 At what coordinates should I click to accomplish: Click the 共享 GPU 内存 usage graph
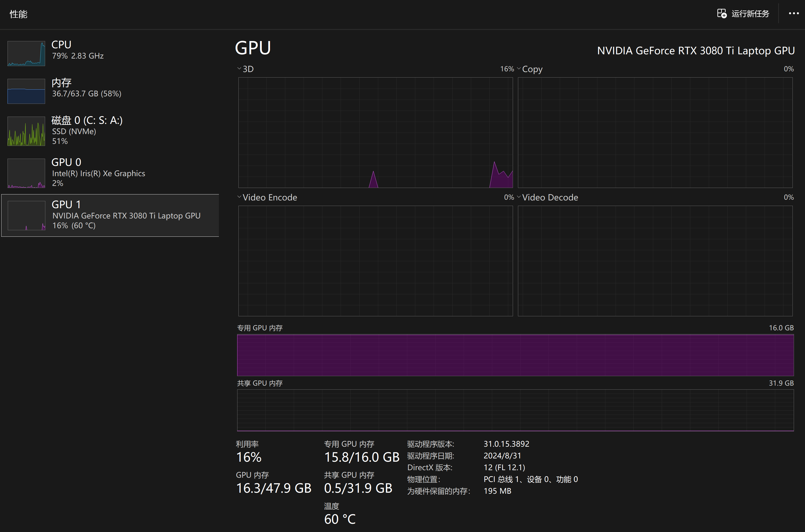click(515, 410)
